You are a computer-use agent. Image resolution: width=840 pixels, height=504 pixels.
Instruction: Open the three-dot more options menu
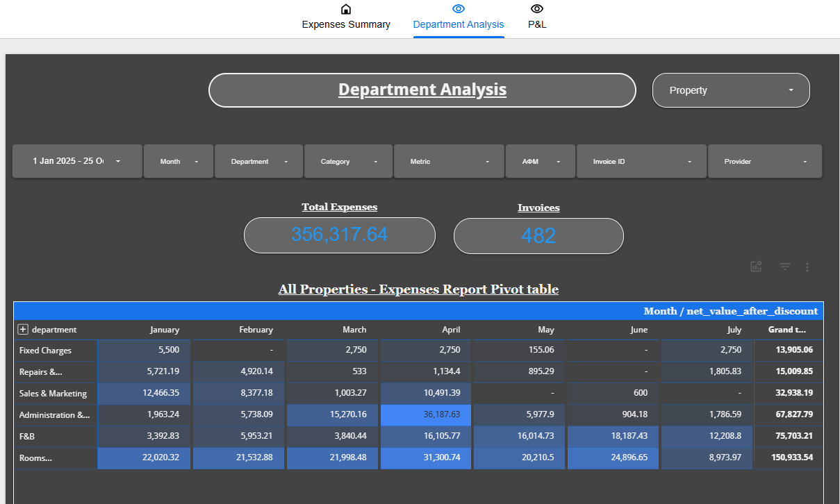807,267
